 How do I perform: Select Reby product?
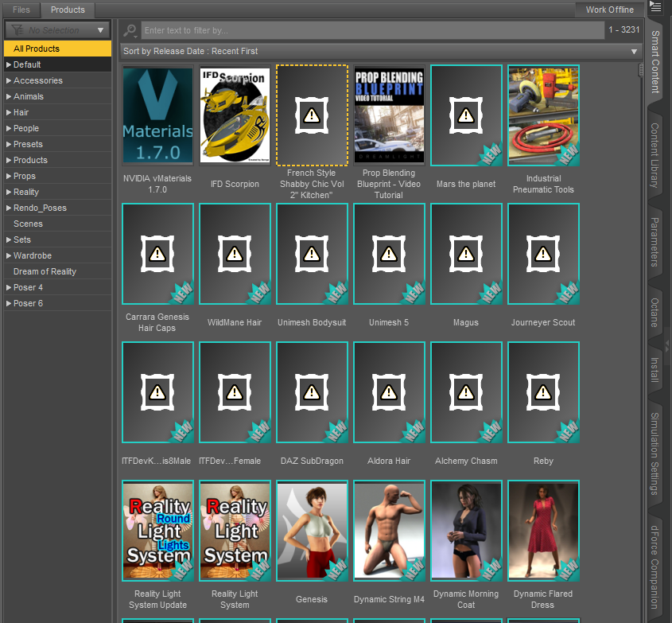543,392
